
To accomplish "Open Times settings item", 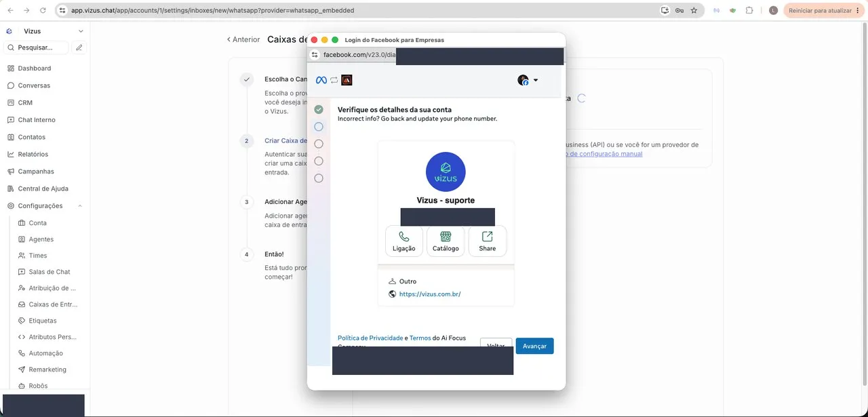I will (x=38, y=256).
